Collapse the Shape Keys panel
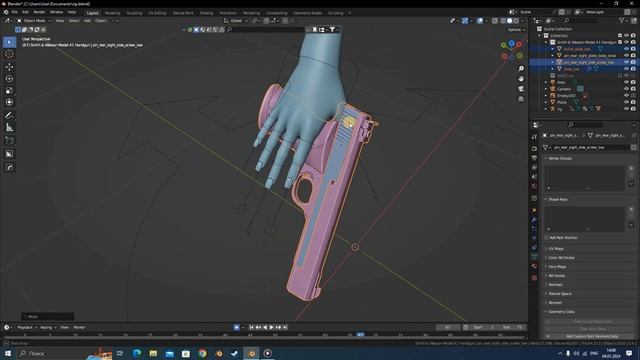Viewport: 640px width, 360px height. click(x=546, y=199)
